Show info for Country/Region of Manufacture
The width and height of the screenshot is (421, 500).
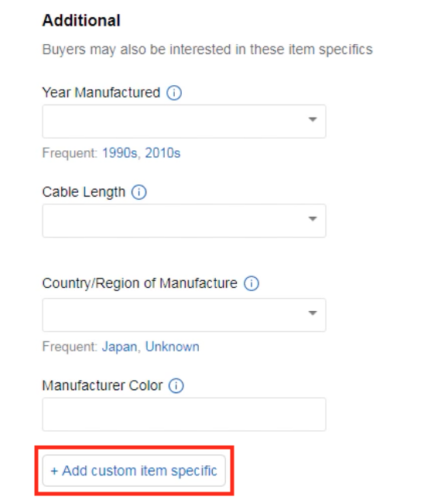tap(251, 284)
